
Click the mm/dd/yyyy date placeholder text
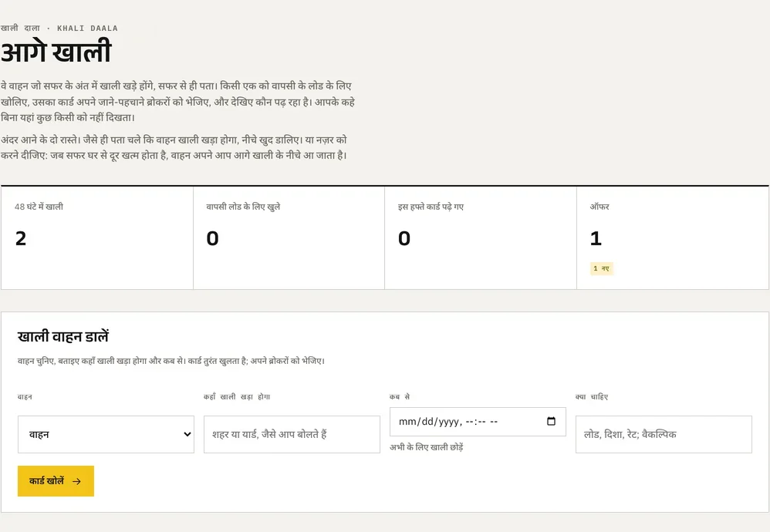[430, 422]
